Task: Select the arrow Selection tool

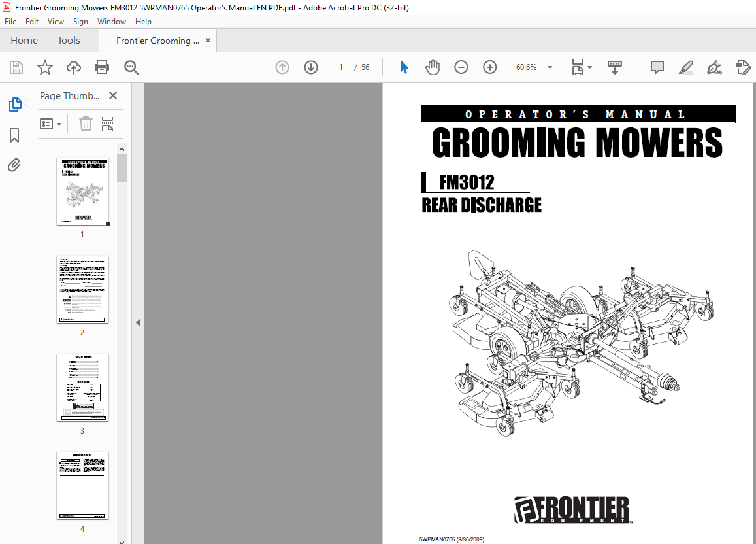Action: 404,67
